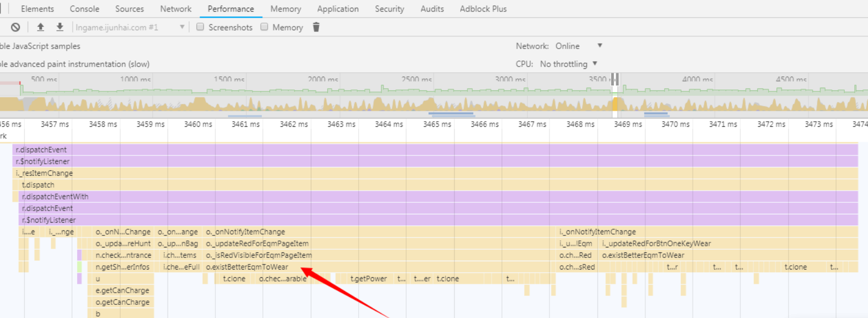Click the 3469 ms ruler label

tap(628, 124)
